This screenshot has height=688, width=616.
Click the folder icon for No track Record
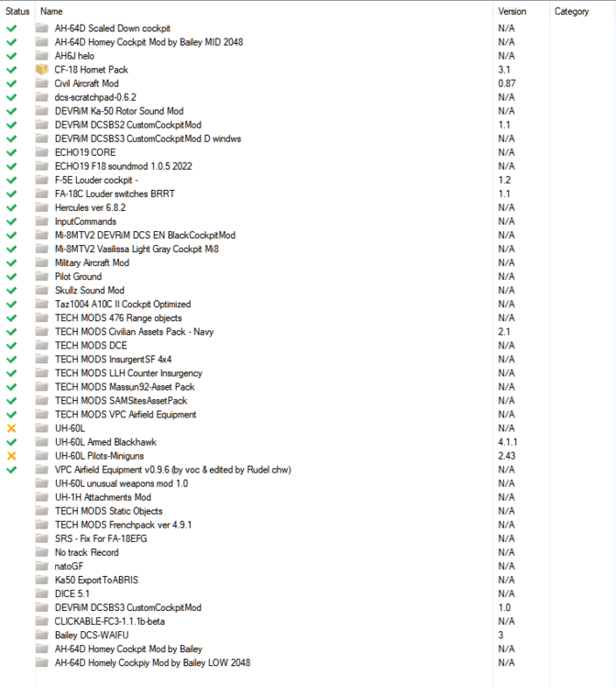click(x=42, y=552)
